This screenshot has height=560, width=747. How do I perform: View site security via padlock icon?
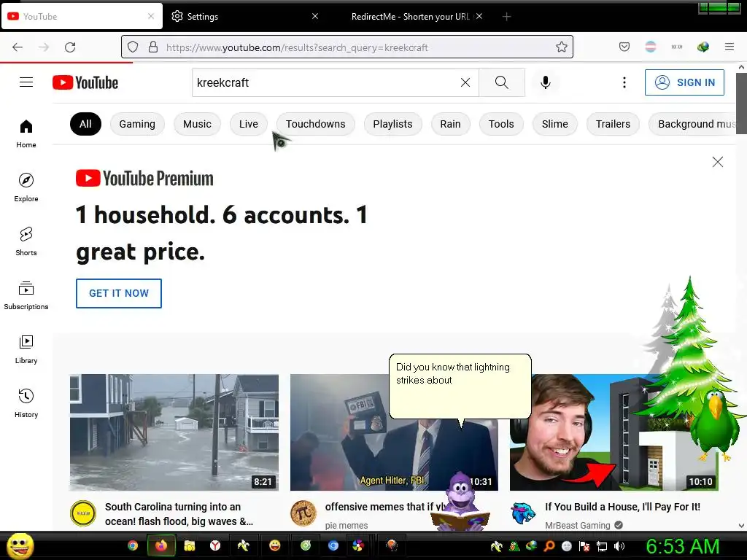pyautogui.click(x=153, y=47)
